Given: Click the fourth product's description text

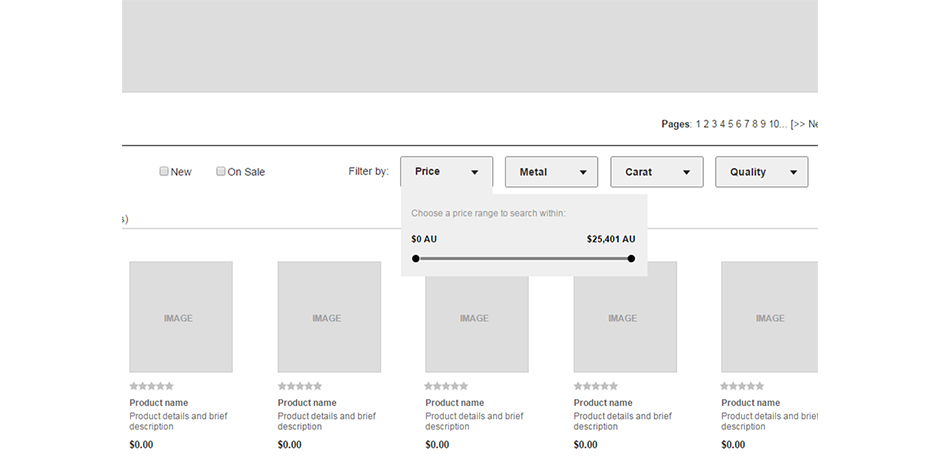Looking at the screenshot, I should point(622,421).
